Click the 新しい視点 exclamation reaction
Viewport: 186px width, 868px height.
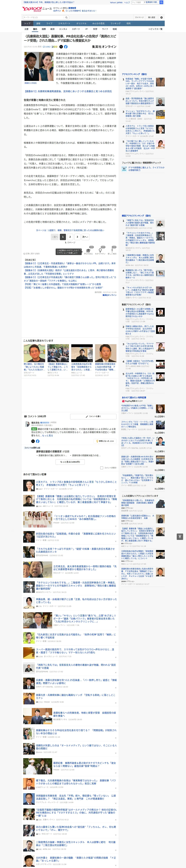(112, 250)
